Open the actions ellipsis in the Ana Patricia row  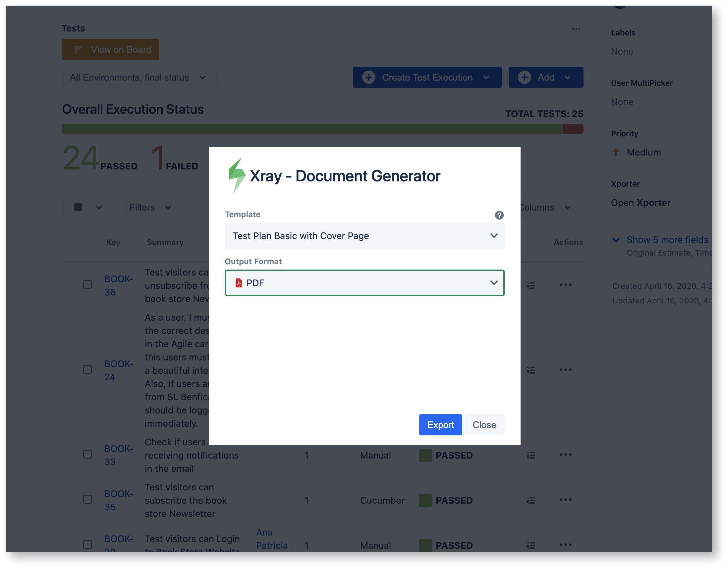565,545
